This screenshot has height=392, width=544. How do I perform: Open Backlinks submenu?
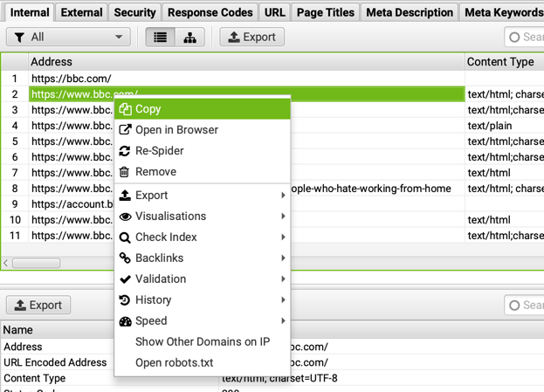tap(203, 258)
